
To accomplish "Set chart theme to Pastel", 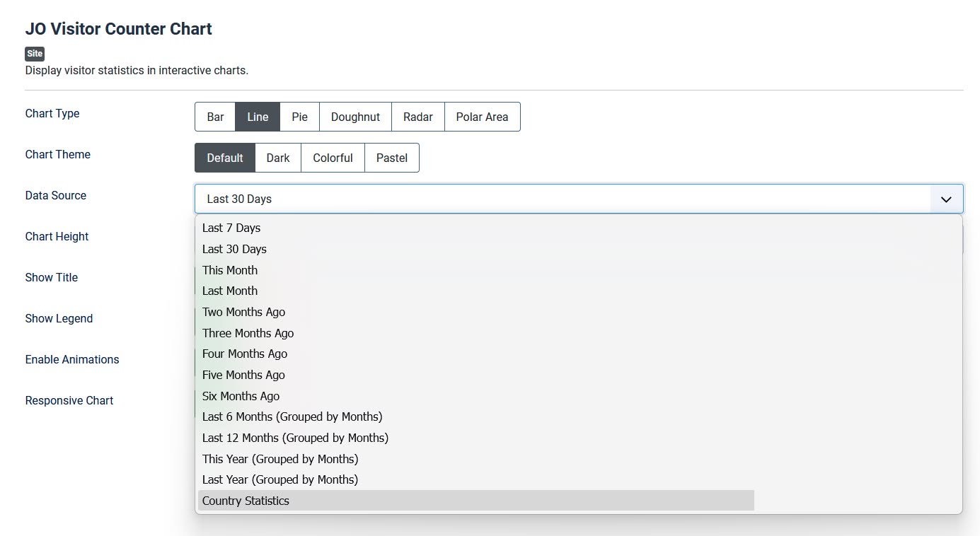I will point(391,158).
